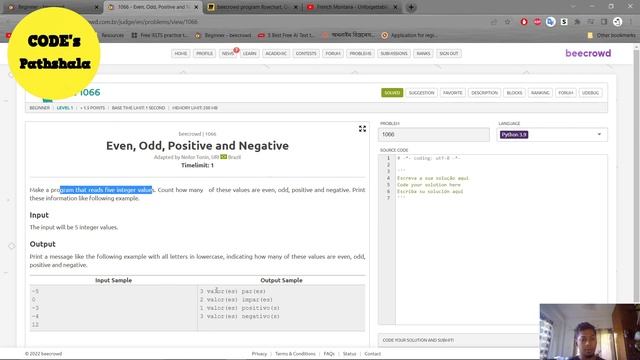Click the Contact footer link
640x360 pixels.
(372, 354)
